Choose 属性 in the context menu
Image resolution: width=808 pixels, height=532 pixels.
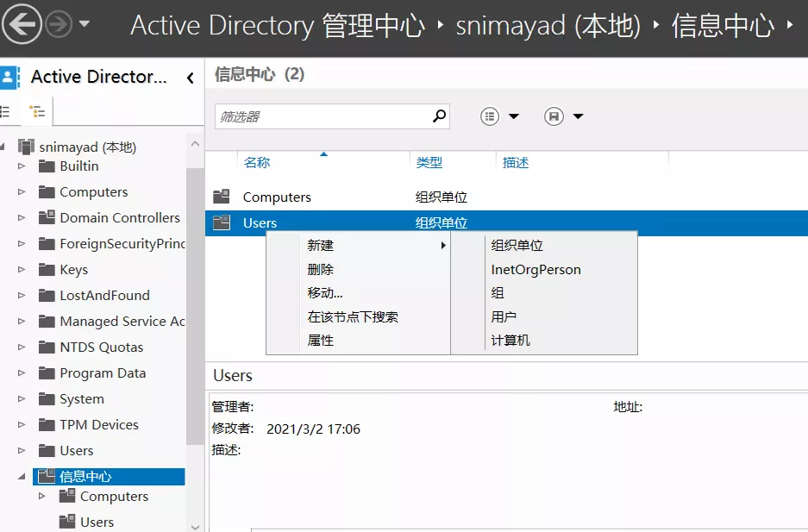(321, 341)
